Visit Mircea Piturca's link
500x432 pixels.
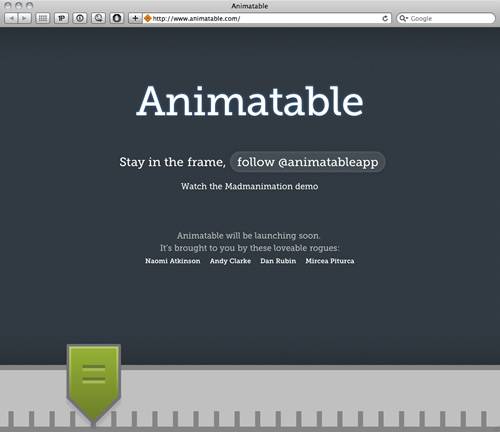pos(330,261)
